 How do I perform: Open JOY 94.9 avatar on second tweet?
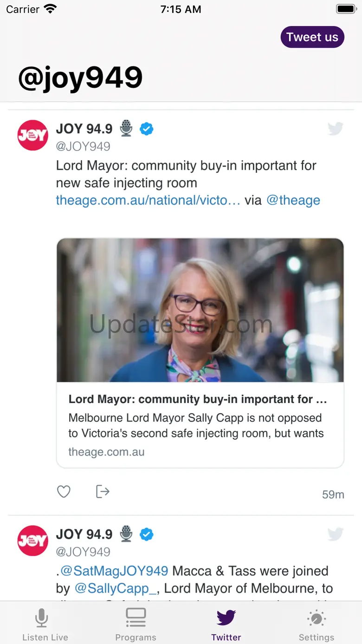pos(32,540)
